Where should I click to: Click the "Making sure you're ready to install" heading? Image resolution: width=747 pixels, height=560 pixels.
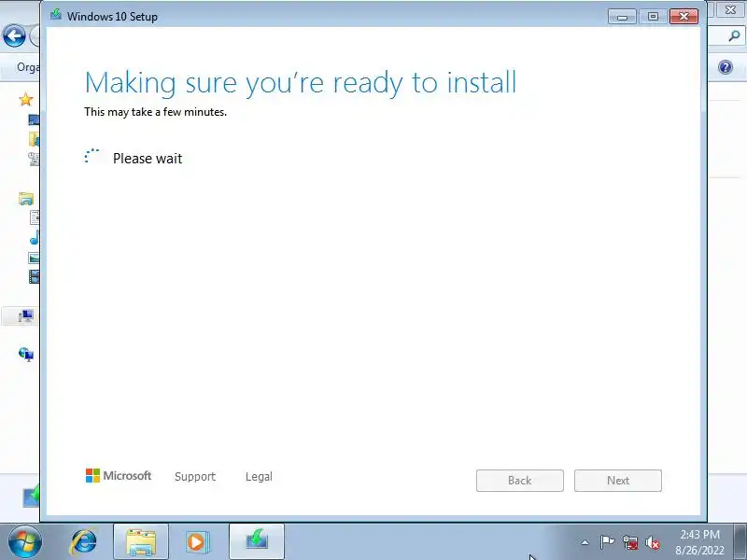[301, 84]
